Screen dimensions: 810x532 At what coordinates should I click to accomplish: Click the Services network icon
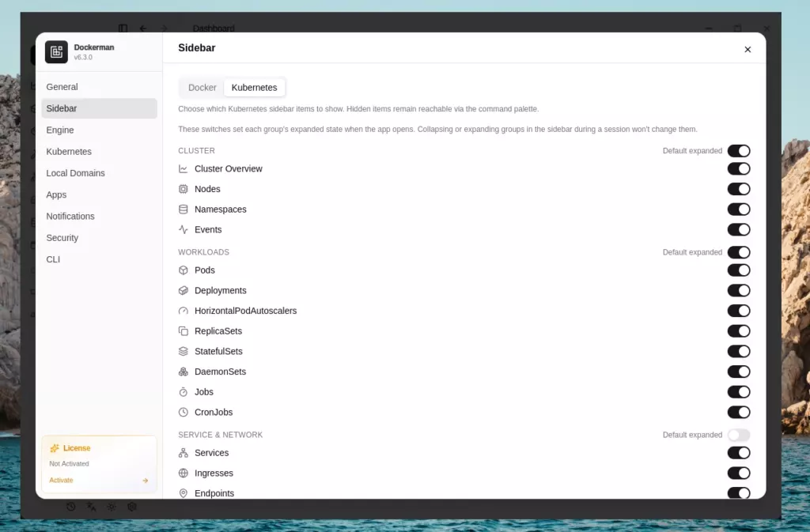pos(183,452)
